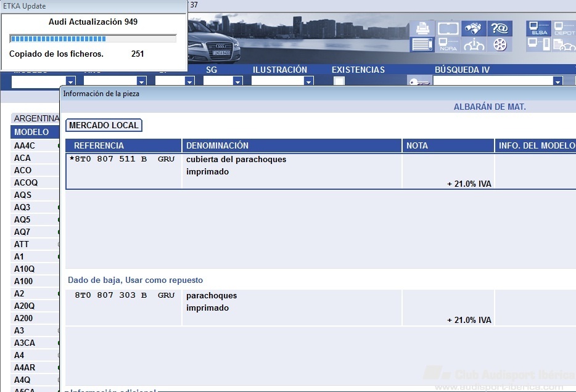Click the ETKA update progress bar

(x=93, y=39)
